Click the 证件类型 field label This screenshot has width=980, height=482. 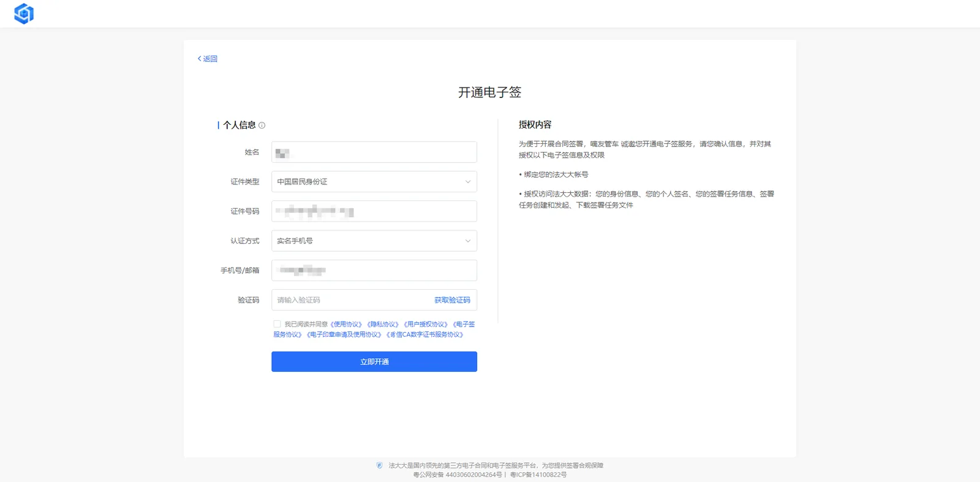pyautogui.click(x=245, y=182)
